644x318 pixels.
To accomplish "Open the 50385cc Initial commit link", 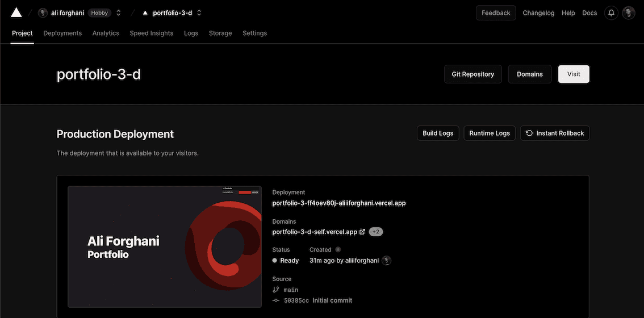I will coord(318,300).
